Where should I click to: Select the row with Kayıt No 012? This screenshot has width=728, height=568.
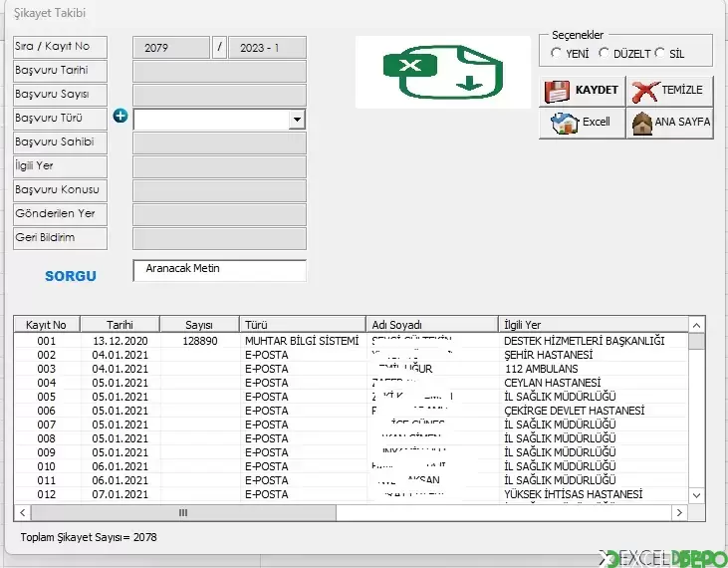[351, 494]
